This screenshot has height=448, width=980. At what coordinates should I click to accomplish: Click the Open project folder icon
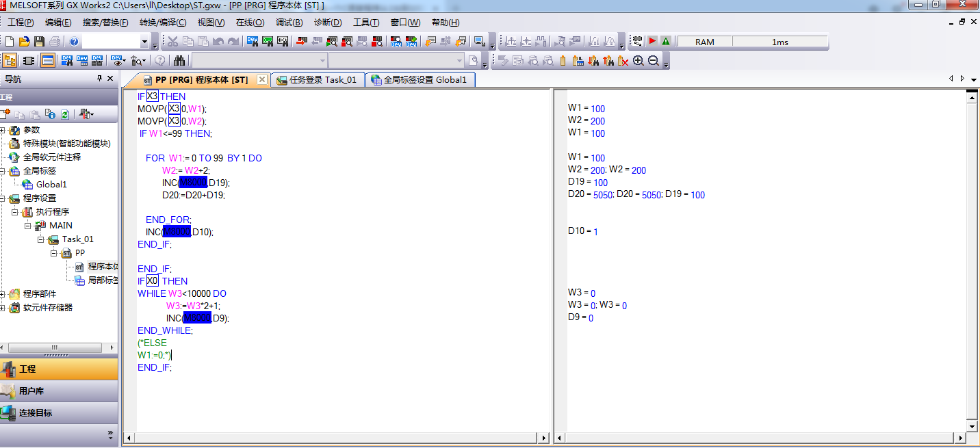coord(25,42)
